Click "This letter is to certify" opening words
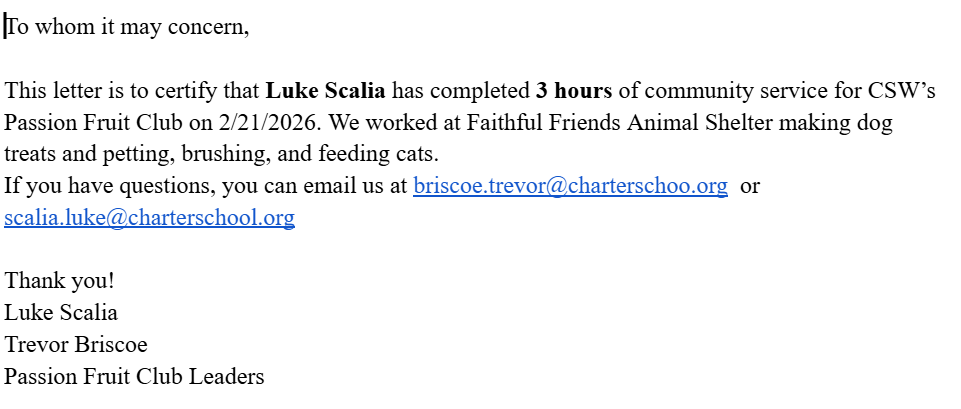Screen dimensions: 961x409 pos(108,92)
